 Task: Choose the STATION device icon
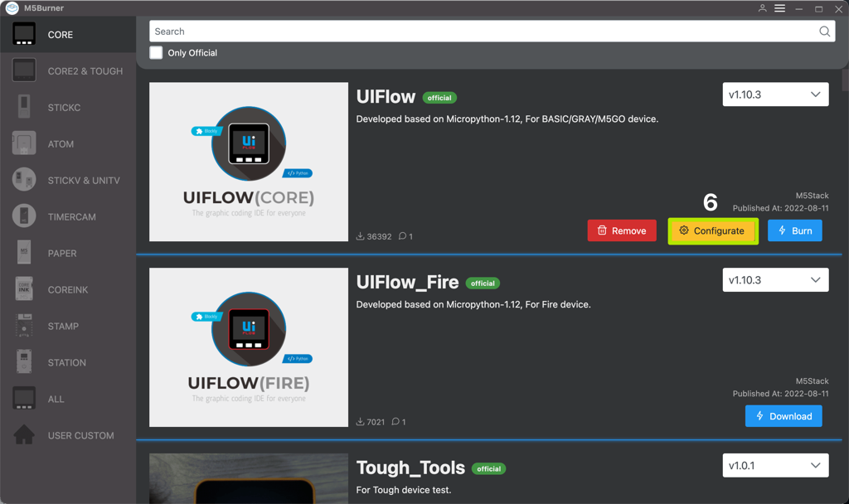(24, 361)
